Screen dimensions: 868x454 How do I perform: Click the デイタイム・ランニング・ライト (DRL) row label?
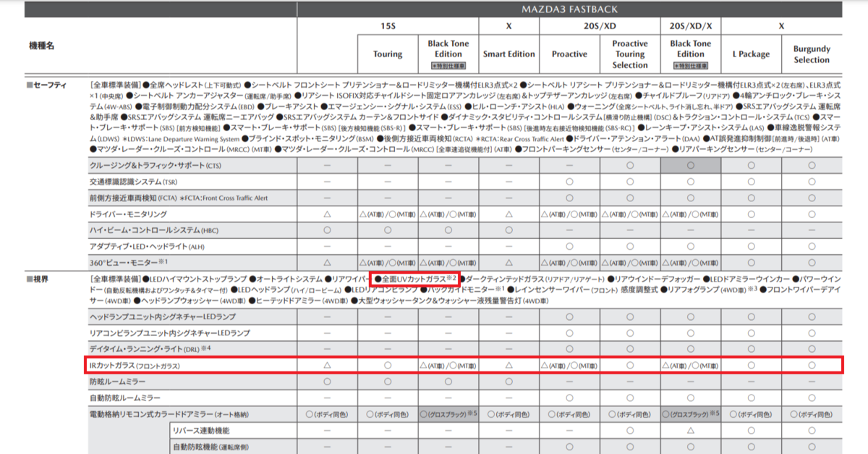[x=150, y=349]
